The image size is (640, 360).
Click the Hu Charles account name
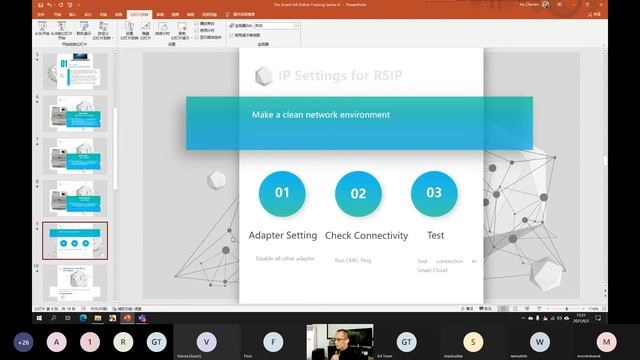[529, 4]
